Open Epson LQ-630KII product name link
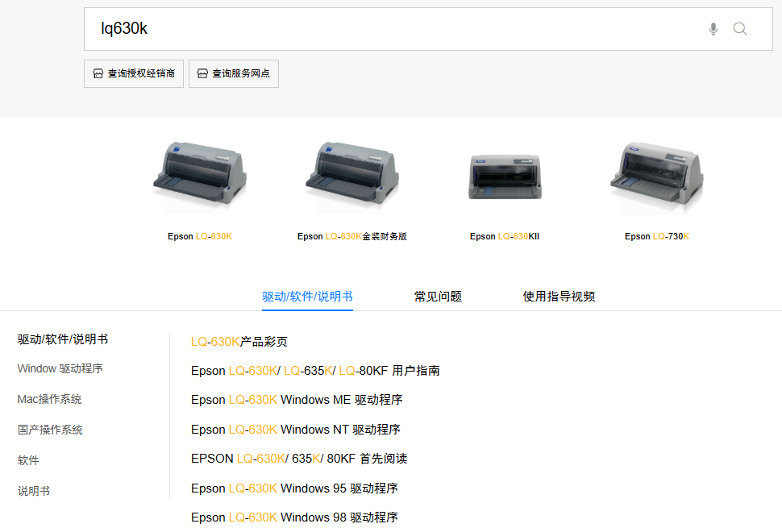The height and width of the screenshot is (532, 782). pos(505,236)
